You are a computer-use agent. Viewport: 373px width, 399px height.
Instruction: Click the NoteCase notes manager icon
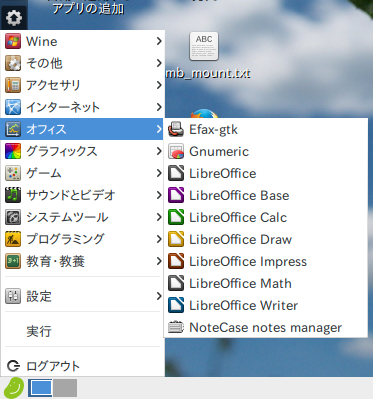(x=176, y=327)
